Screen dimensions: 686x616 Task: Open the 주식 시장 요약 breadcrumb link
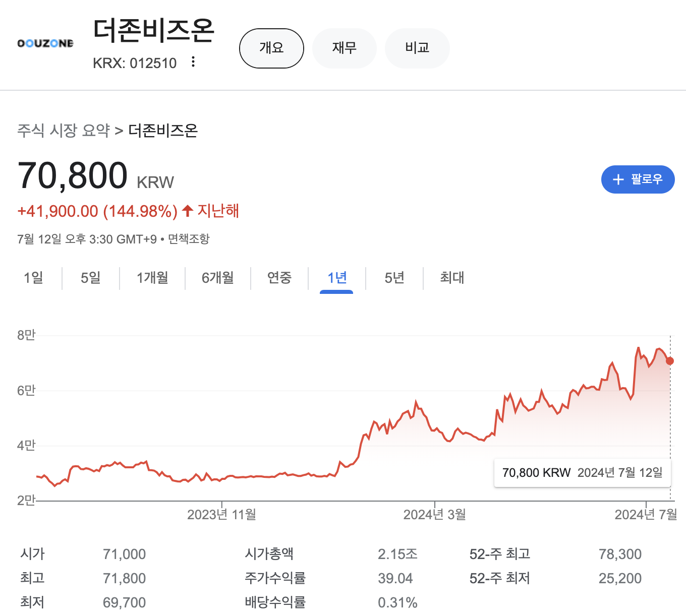click(64, 131)
